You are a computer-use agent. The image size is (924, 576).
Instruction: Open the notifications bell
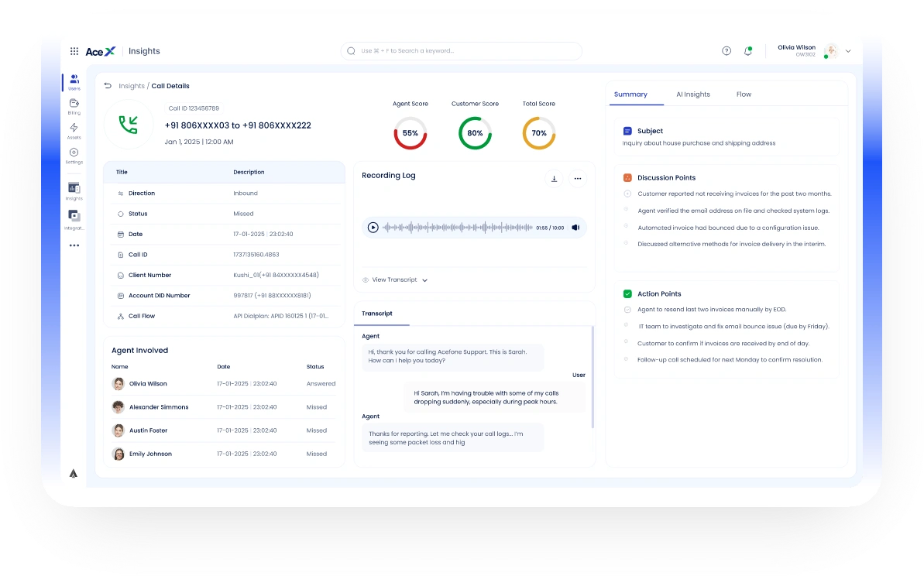748,51
